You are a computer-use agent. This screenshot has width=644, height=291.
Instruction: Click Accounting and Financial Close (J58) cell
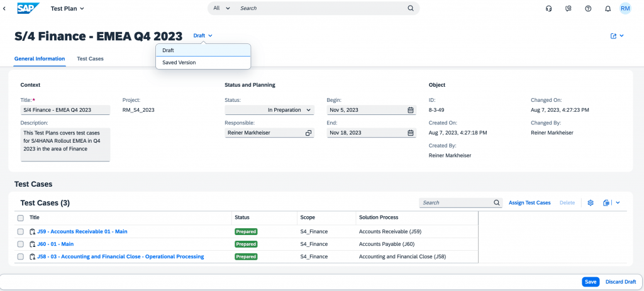pyautogui.click(x=402, y=256)
